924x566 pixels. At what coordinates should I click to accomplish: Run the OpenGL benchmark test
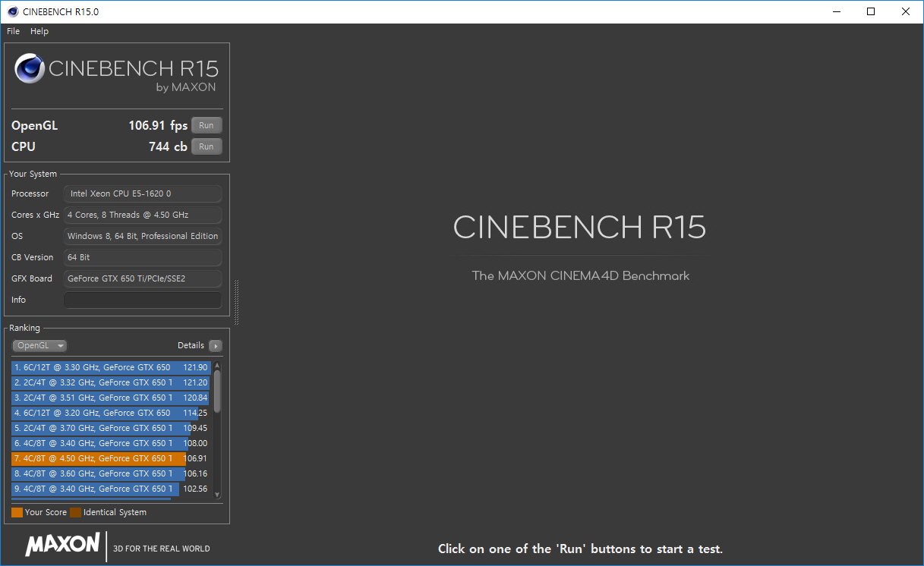[x=207, y=125]
